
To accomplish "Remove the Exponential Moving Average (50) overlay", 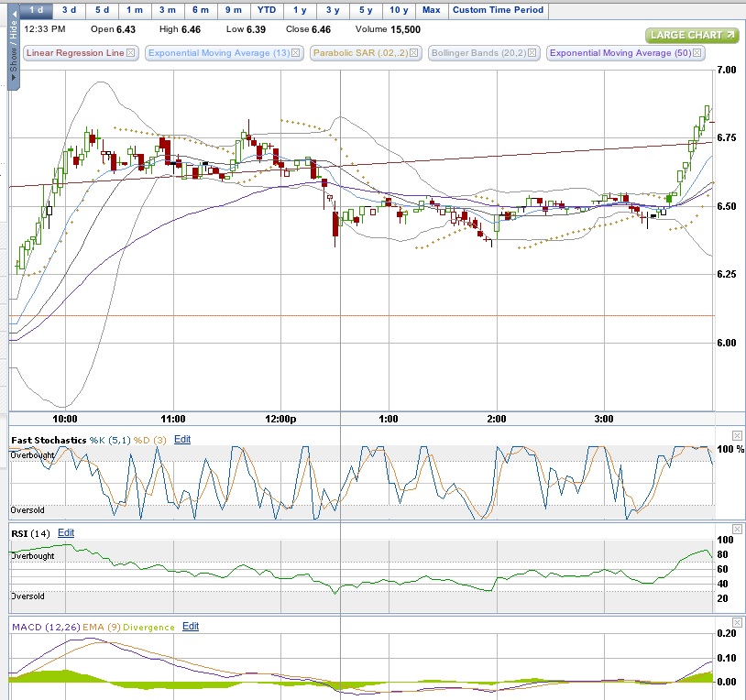I will point(698,53).
